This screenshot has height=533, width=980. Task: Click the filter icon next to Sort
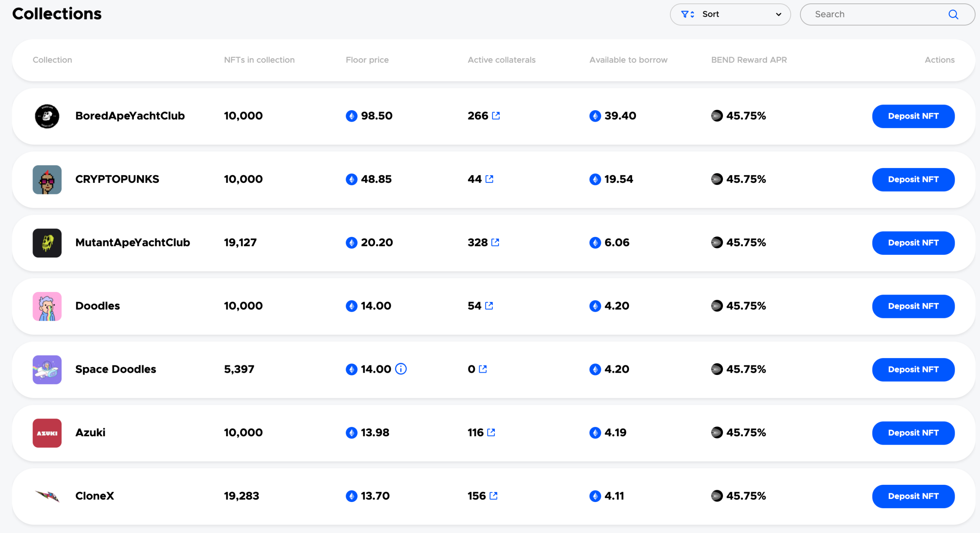click(x=688, y=15)
